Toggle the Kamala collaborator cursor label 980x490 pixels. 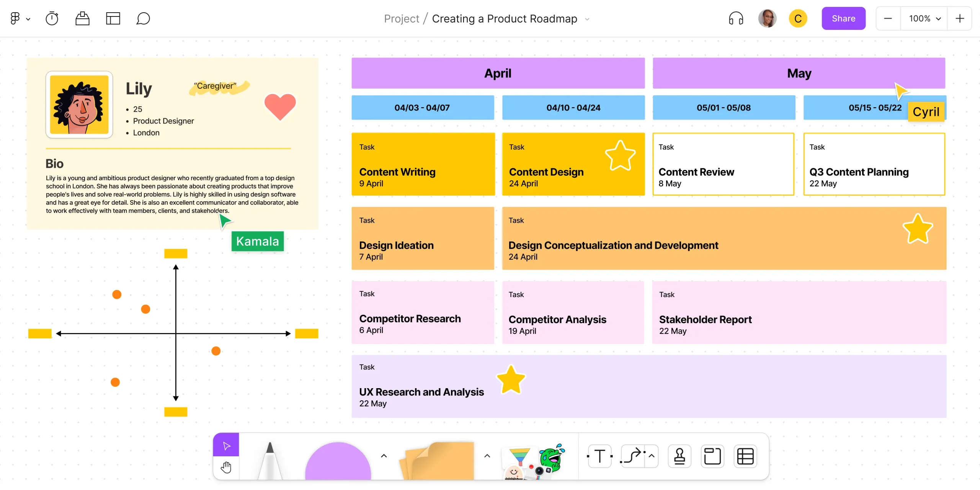click(258, 241)
